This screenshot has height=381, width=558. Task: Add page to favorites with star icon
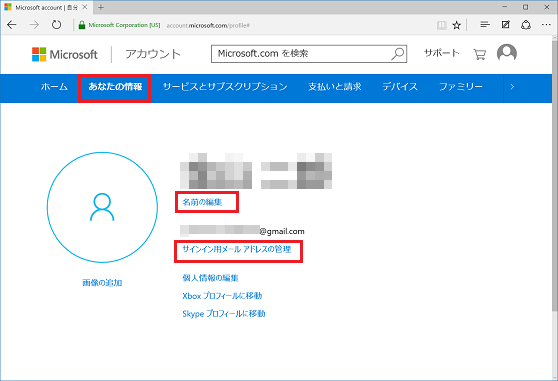(x=457, y=25)
